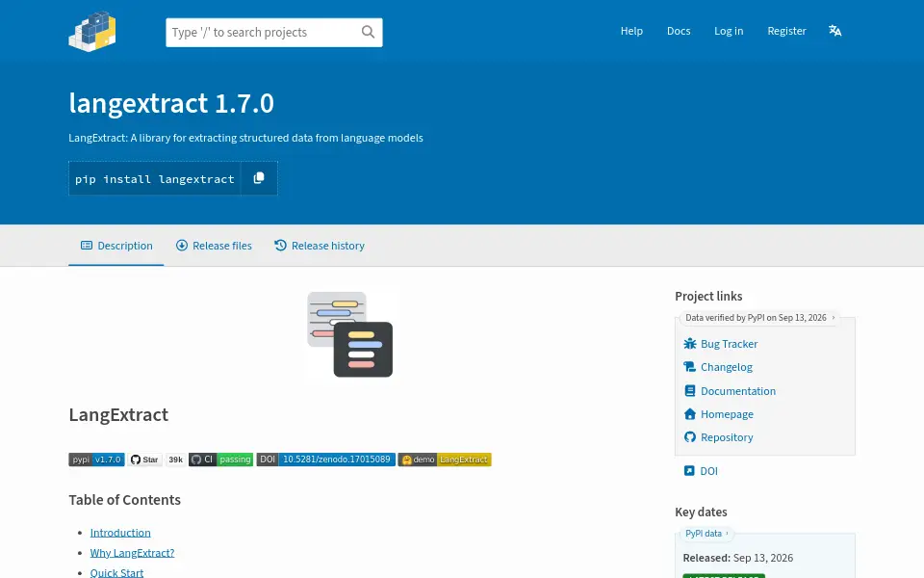Click the LangExtract logo image

click(x=350, y=334)
